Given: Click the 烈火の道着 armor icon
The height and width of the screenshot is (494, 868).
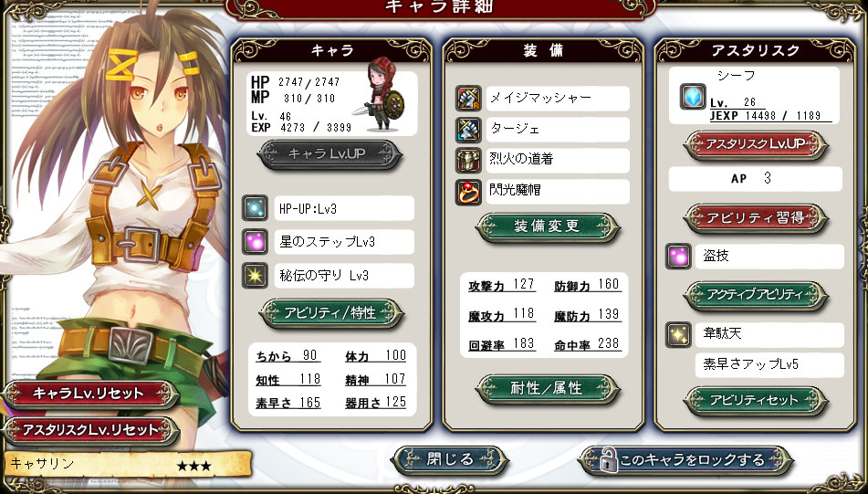Looking at the screenshot, I should [468, 161].
